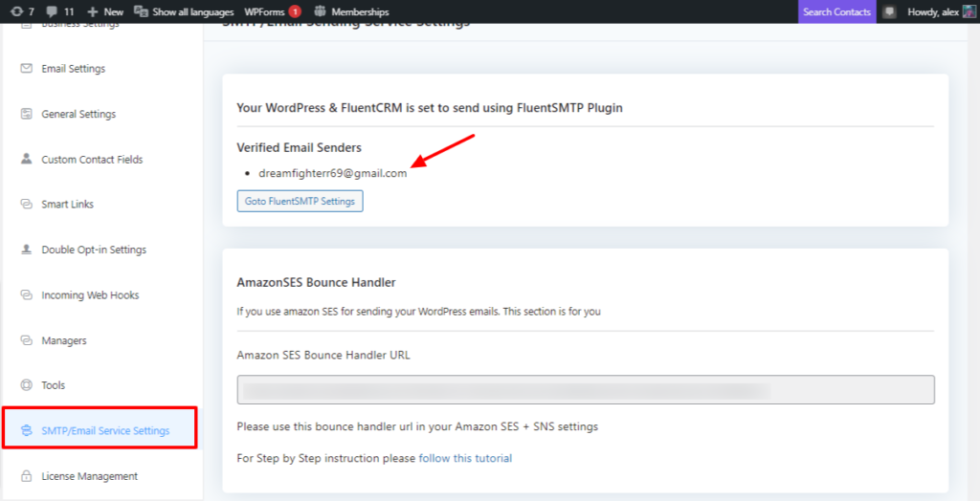Click Memberships in admin bar

pos(360,11)
